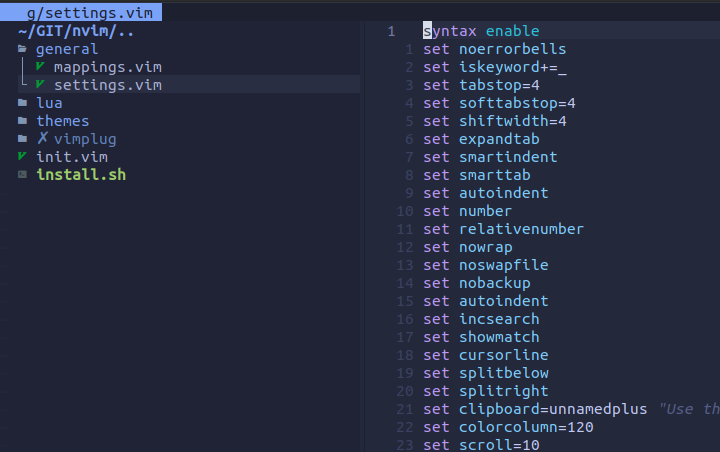This screenshot has height=452, width=720.
Task: Click the 'tabstop=4' setting
Action: click(499, 85)
